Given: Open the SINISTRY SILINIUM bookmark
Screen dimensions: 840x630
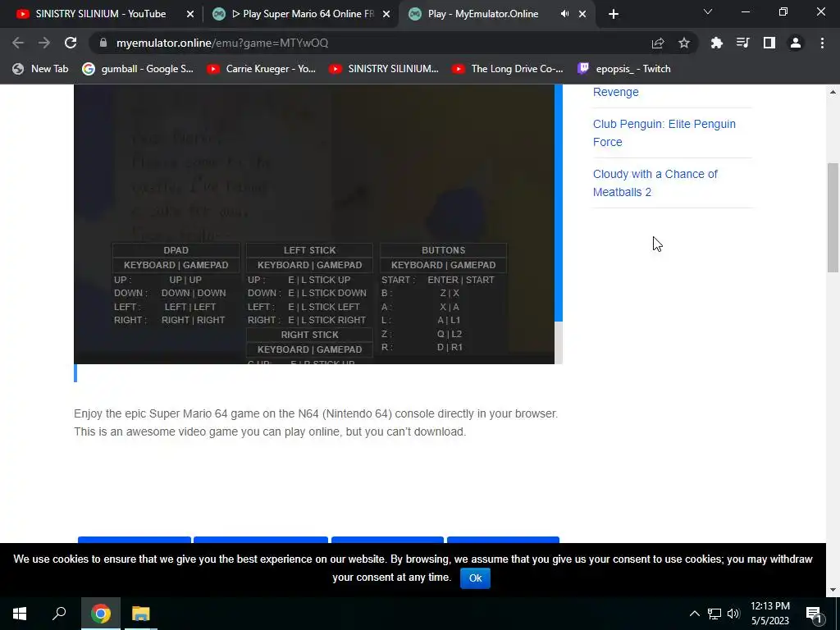Looking at the screenshot, I should point(385,69).
